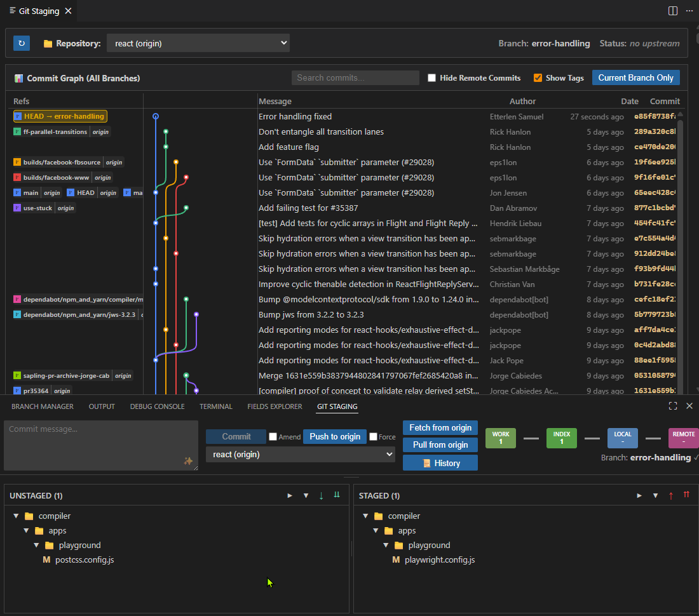This screenshot has width=699, height=616.
Task: Enable Hide Remote Commits checkbox
Action: (431, 78)
